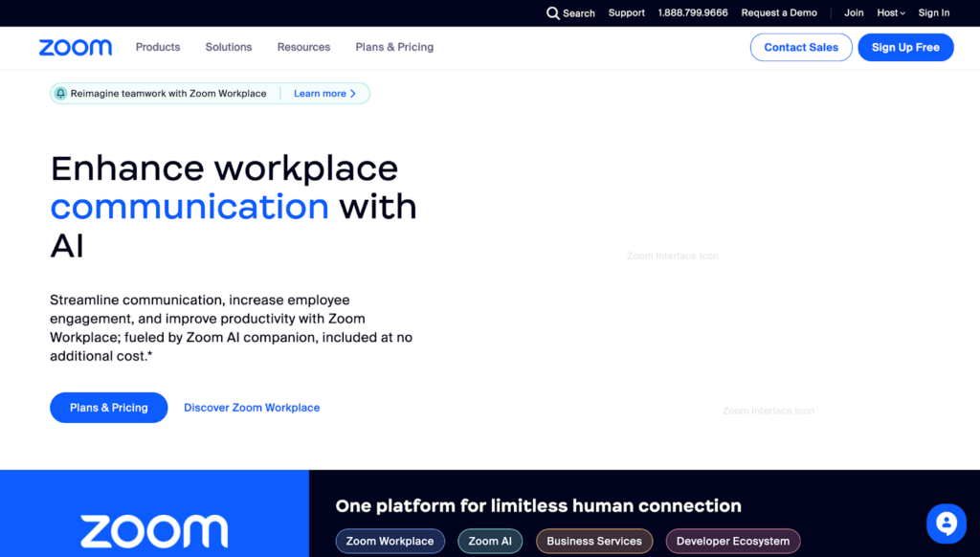Expand the Host dropdown menu
This screenshot has width=980, height=557.
891,13
